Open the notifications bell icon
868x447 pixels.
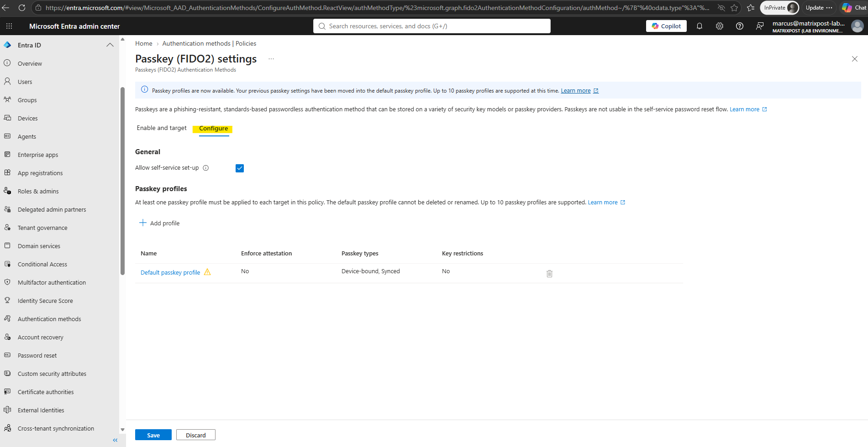[x=699, y=26]
